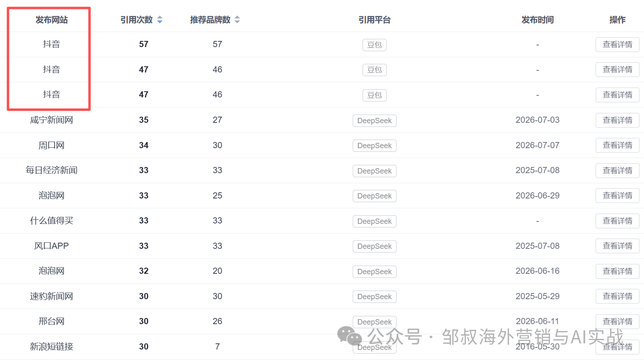This screenshot has height=363, width=644.
Task: Open details of 每日经济新闻 row
Action: coord(617,171)
